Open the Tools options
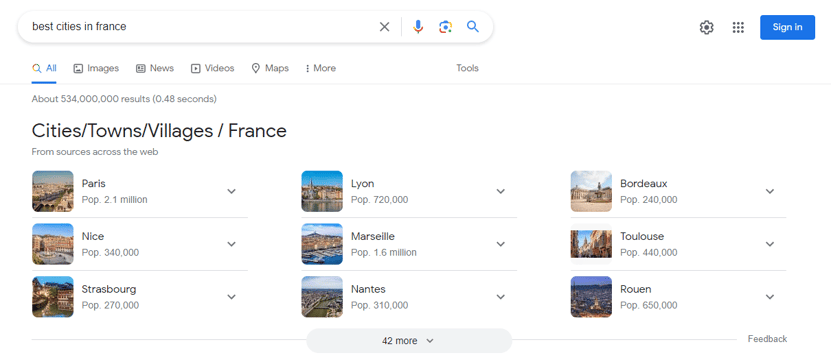 point(467,68)
